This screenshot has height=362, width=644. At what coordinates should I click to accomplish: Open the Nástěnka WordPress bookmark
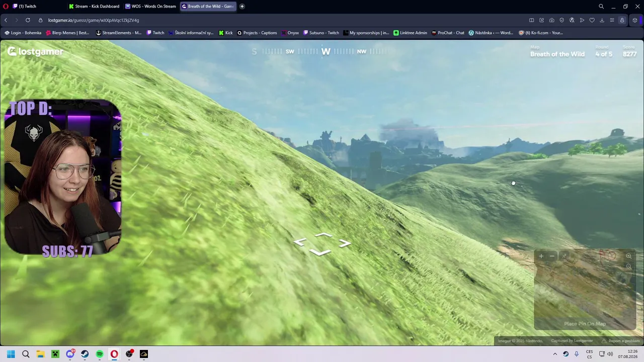491,33
